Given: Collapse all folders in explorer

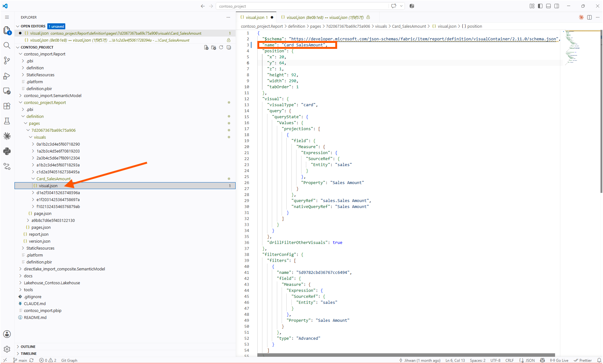Looking at the screenshot, I should coord(229,47).
